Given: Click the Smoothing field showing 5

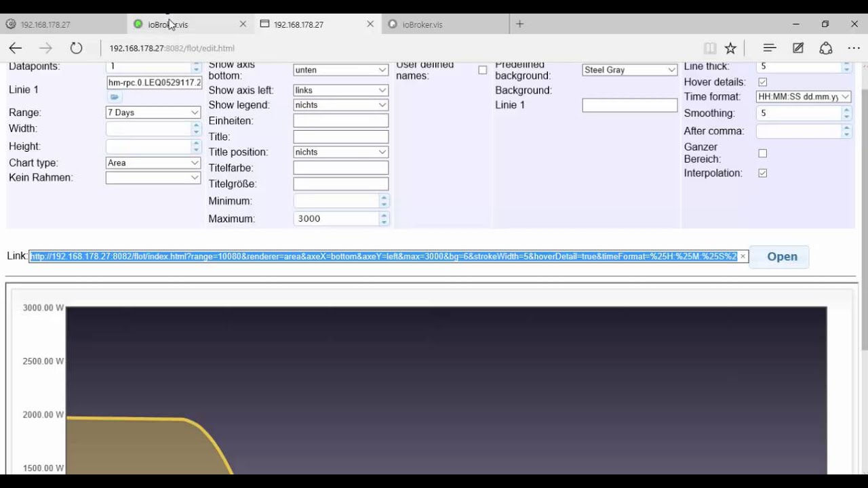Looking at the screenshot, I should [799, 113].
